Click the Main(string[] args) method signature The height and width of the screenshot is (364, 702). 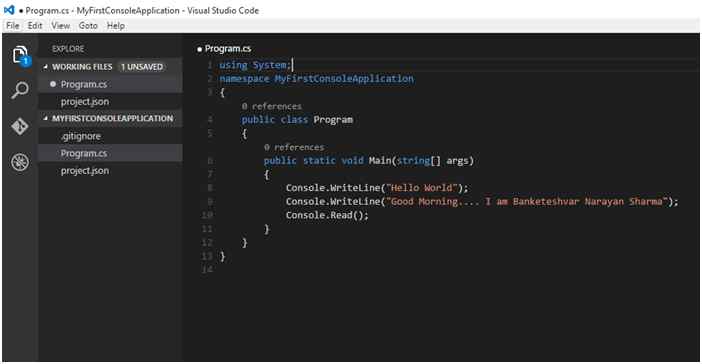(421, 160)
